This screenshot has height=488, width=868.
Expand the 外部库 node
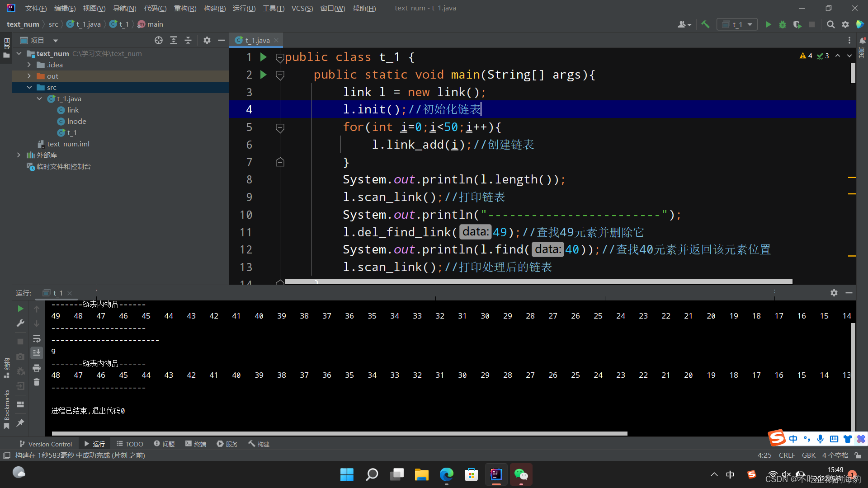[x=19, y=155]
